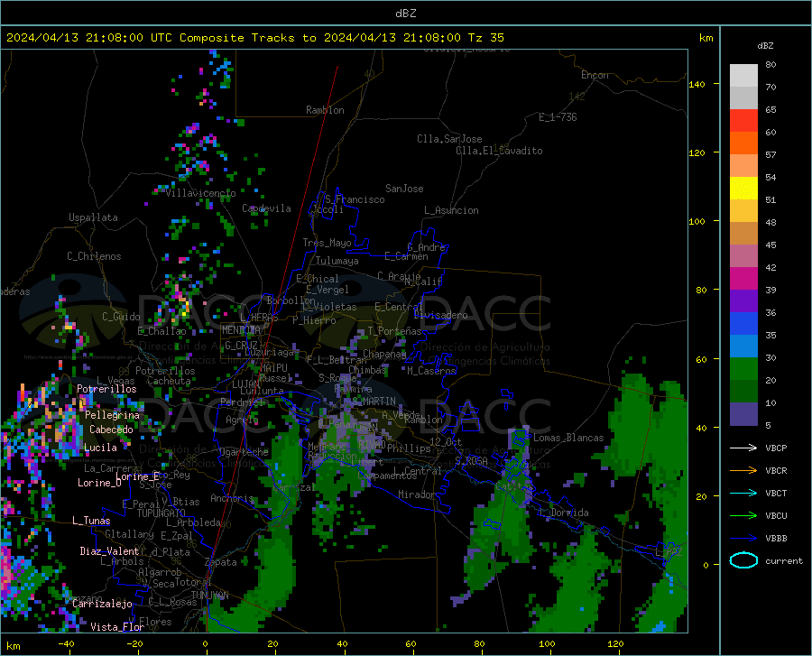Click the 'Vista_Flor' map label
The width and height of the screenshot is (812, 656).
click(117, 627)
